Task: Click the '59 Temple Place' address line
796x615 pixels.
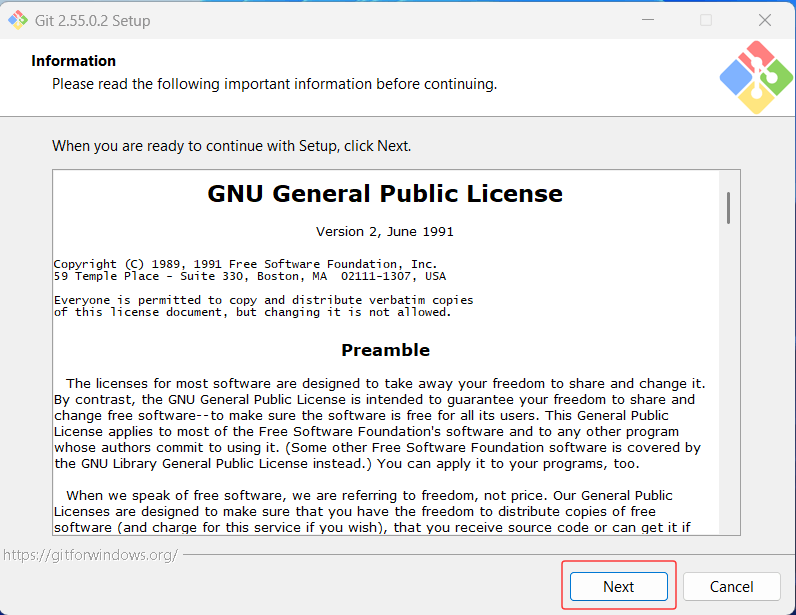Action: tap(250, 276)
